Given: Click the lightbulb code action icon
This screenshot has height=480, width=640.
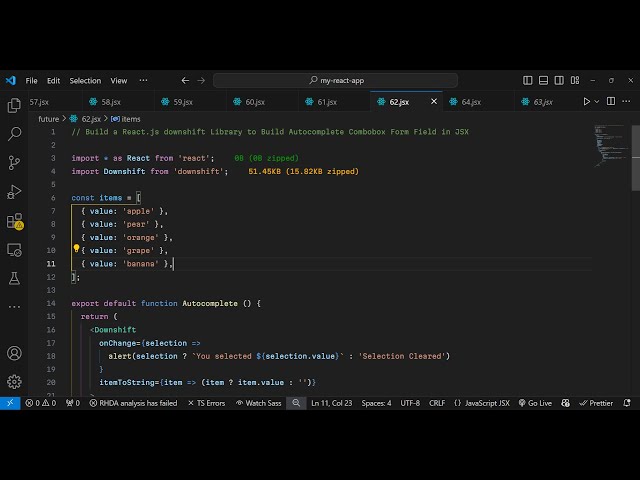Looking at the screenshot, I should point(76,250).
